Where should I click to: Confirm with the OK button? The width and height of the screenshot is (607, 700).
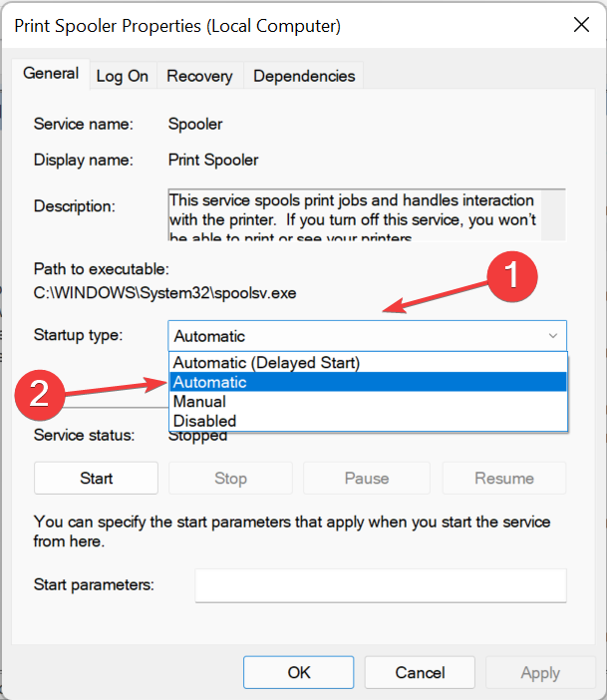pos(299,672)
